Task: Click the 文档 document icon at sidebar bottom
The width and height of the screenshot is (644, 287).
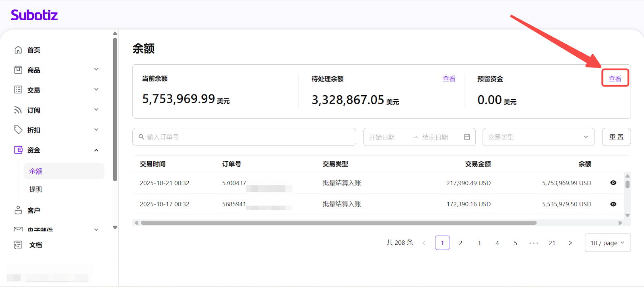Action: pos(18,245)
